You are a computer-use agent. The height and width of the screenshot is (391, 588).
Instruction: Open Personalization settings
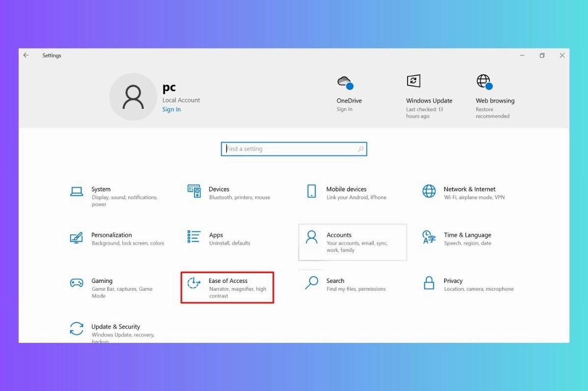tap(77, 238)
